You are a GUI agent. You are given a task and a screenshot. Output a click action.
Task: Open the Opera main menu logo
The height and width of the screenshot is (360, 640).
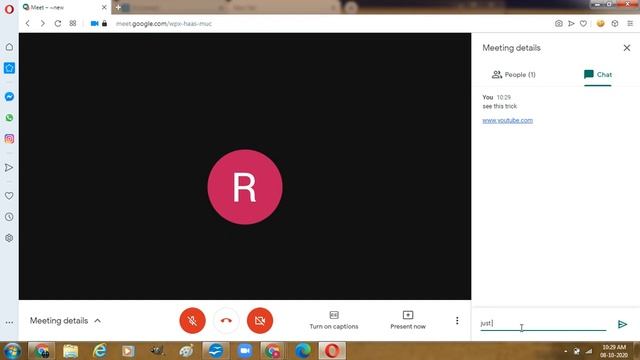coord(9,9)
